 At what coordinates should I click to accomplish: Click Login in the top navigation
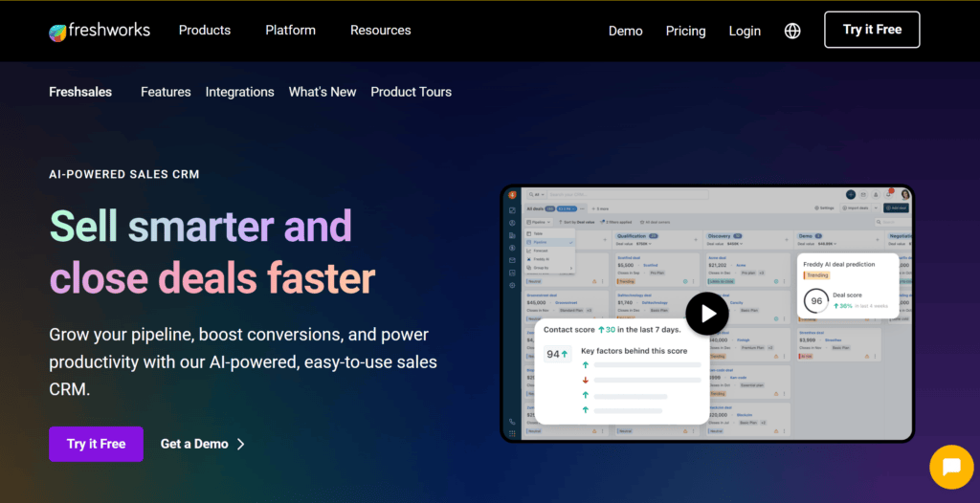point(745,31)
